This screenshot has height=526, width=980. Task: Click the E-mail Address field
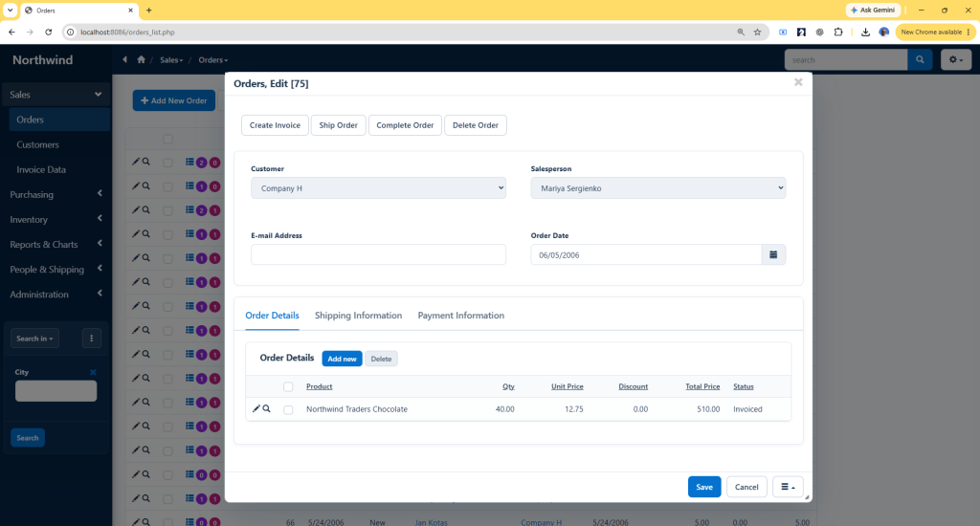[378, 255]
